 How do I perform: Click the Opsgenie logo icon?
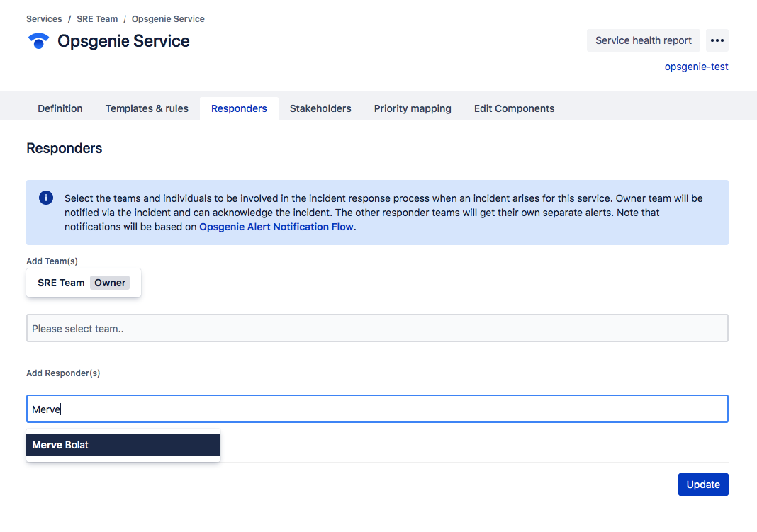pos(38,41)
